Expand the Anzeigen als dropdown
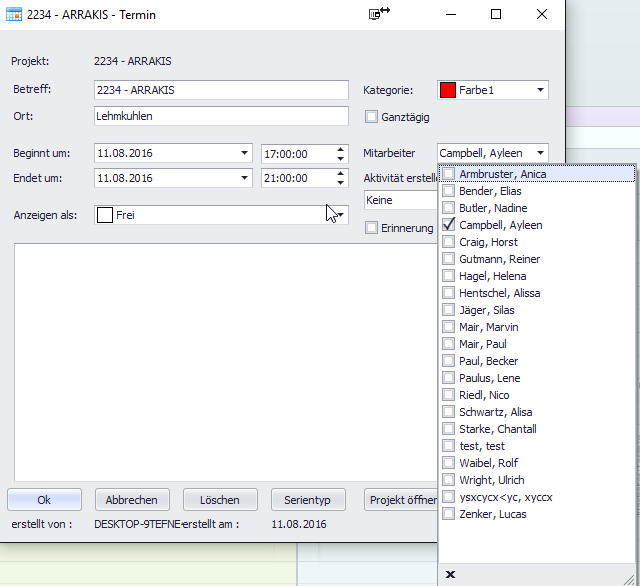The height and width of the screenshot is (586, 640). click(x=340, y=214)
